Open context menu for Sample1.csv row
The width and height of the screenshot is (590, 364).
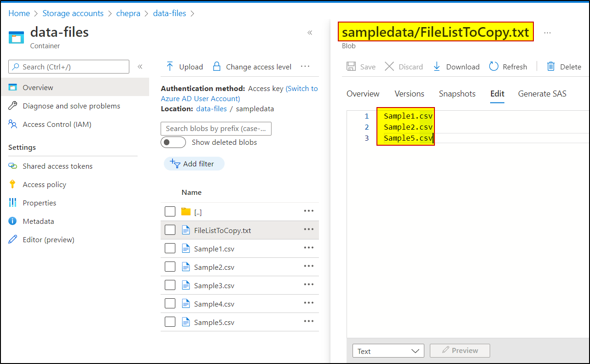(x=308, y=248)
